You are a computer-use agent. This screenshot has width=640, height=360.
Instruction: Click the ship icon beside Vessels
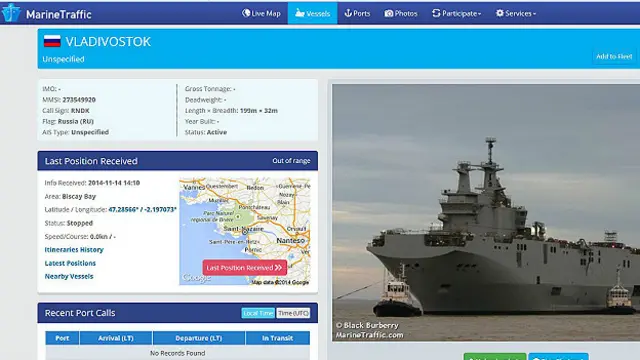pyautogui.click(x=300, y=13)
